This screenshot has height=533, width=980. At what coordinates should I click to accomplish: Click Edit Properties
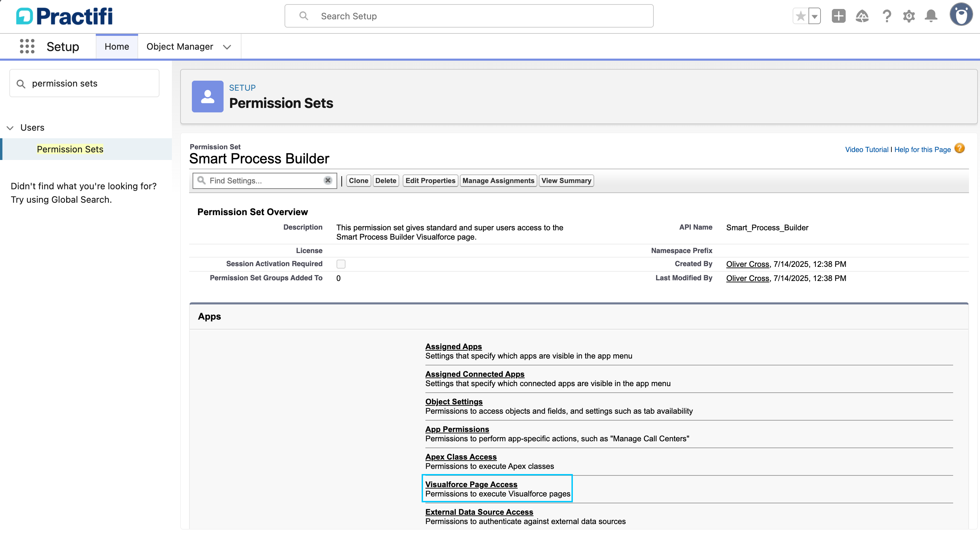[x=430, y=180]
